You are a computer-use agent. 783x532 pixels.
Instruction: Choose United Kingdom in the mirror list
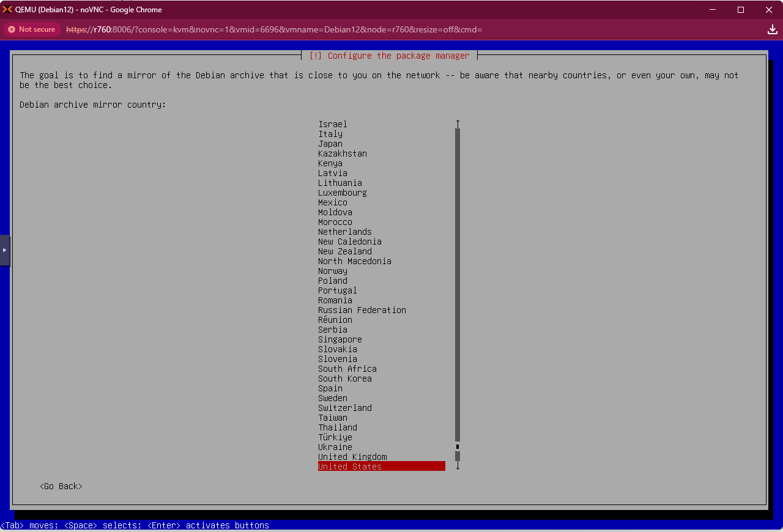tap(352, 457)
